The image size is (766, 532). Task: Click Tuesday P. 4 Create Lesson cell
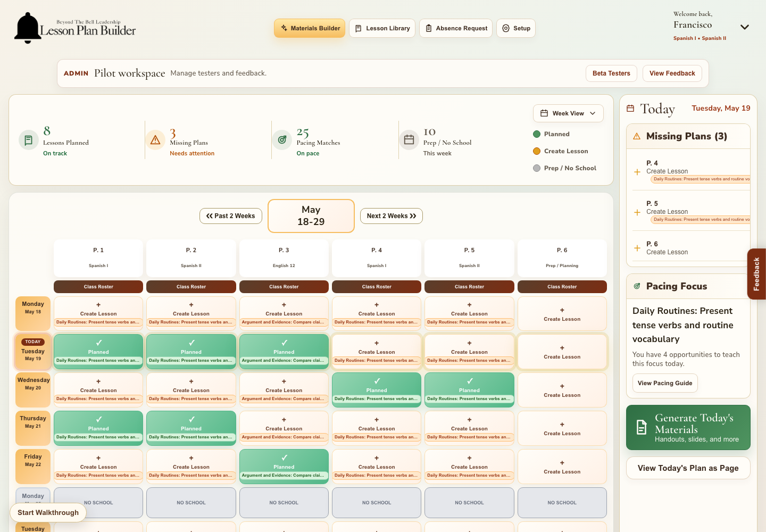377,352
